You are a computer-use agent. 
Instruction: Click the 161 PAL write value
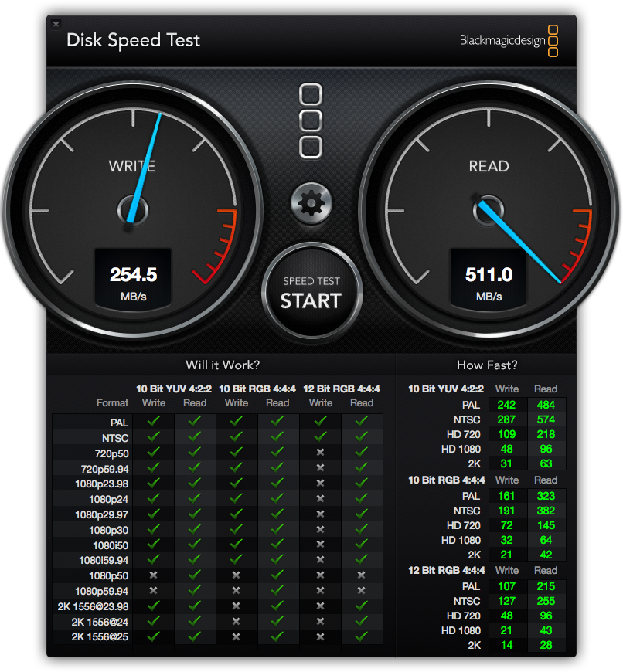(506, 496)
